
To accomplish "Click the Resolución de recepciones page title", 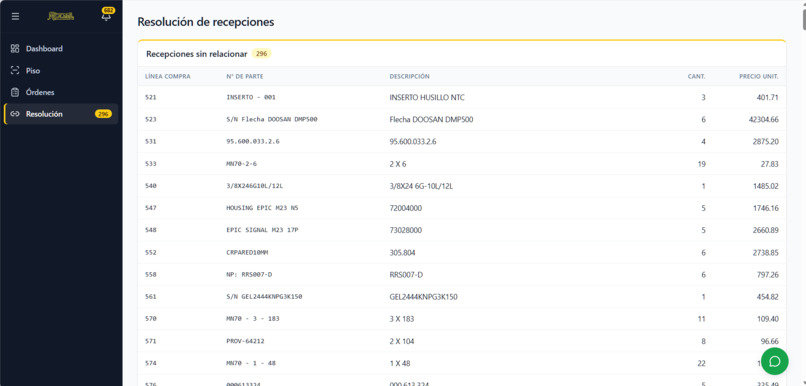I will (x=206, y=22).
